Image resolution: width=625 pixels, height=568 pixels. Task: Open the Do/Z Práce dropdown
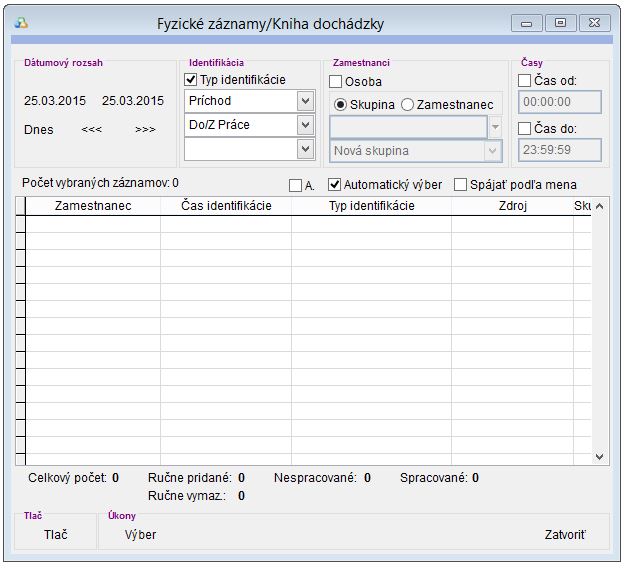point(305,125)
